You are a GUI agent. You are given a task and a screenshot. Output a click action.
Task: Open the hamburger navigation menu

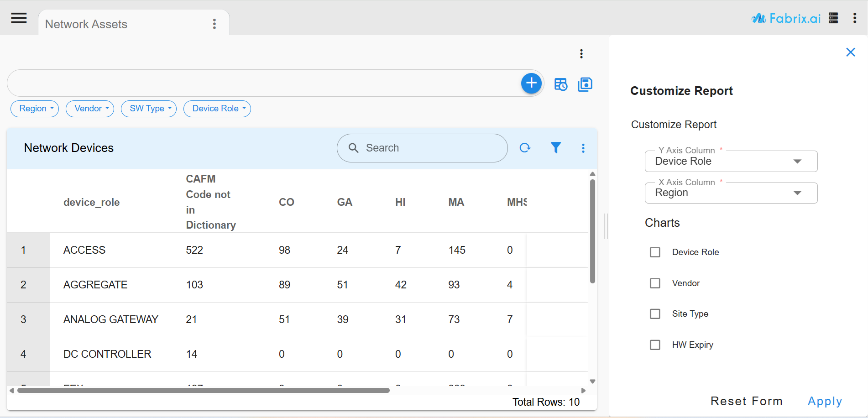(19, 18)
